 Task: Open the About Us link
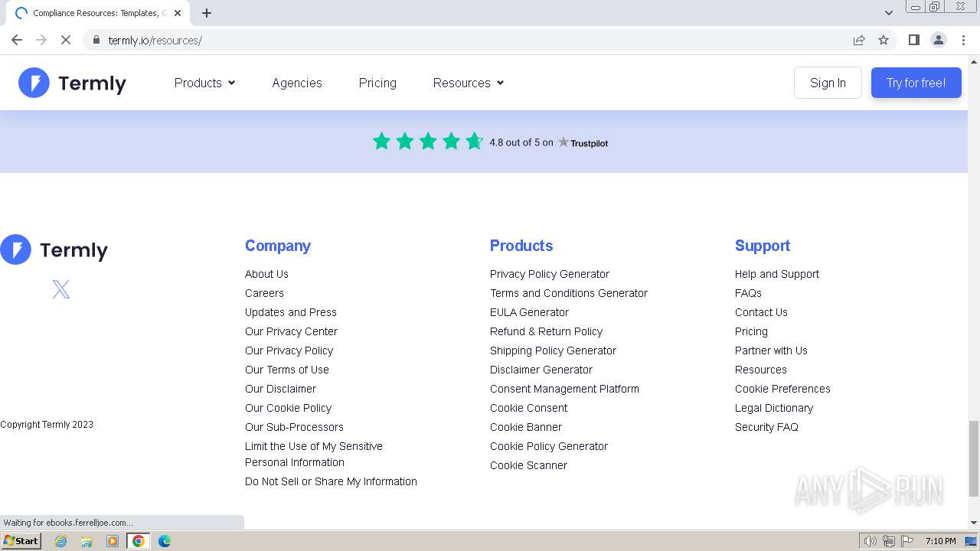point(266,274)
